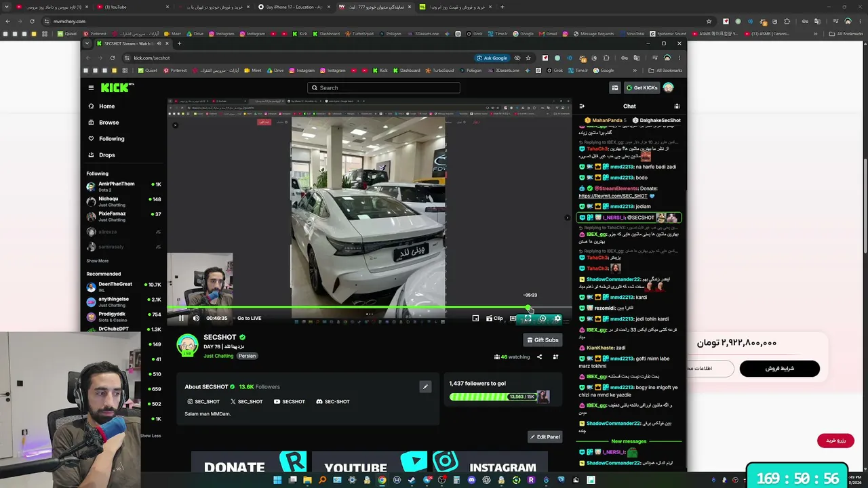Viewport: 868px width, 488px height.
Task: Edit the About SECSHOT section pencil
Action: (x=425, y=387)
